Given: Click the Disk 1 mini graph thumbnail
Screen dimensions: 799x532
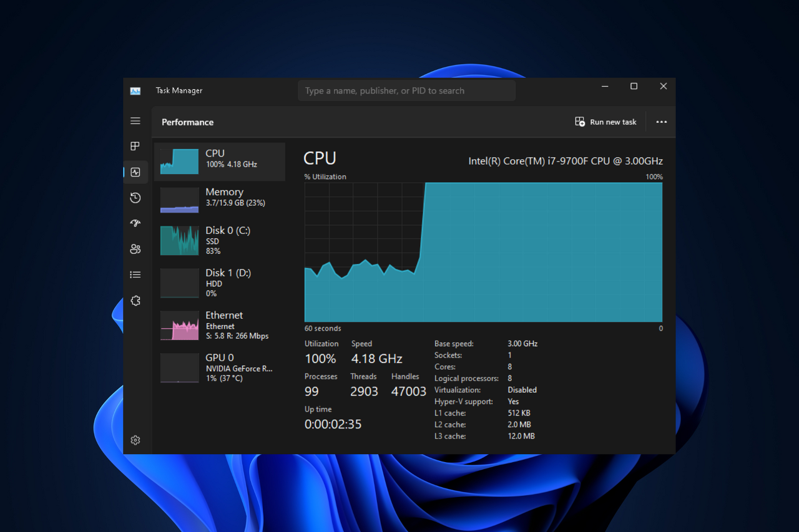Looking at the screenshot, I should coord(179,283).
